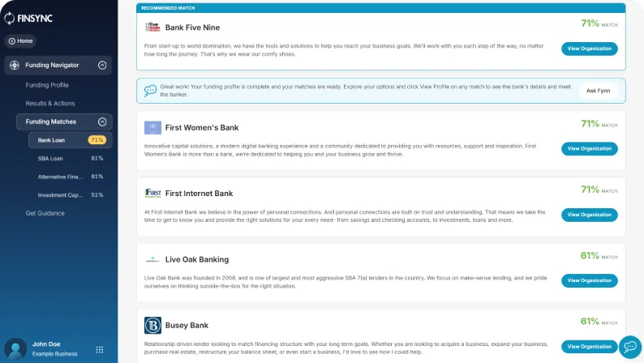The image size is (644, 363).
Task: Click the Live Oak Banking logo
Action: click(x=152, y=259)
